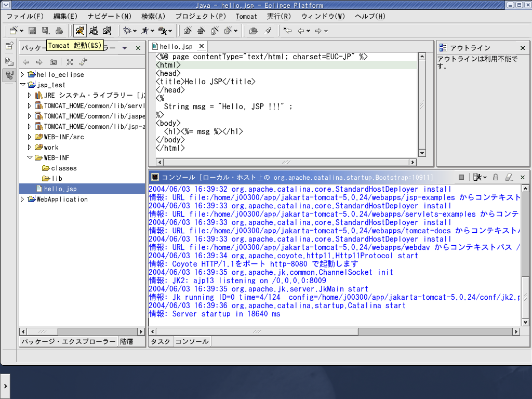
Task: Select hello.jsp in the Package Explorer
Action: 60,189
